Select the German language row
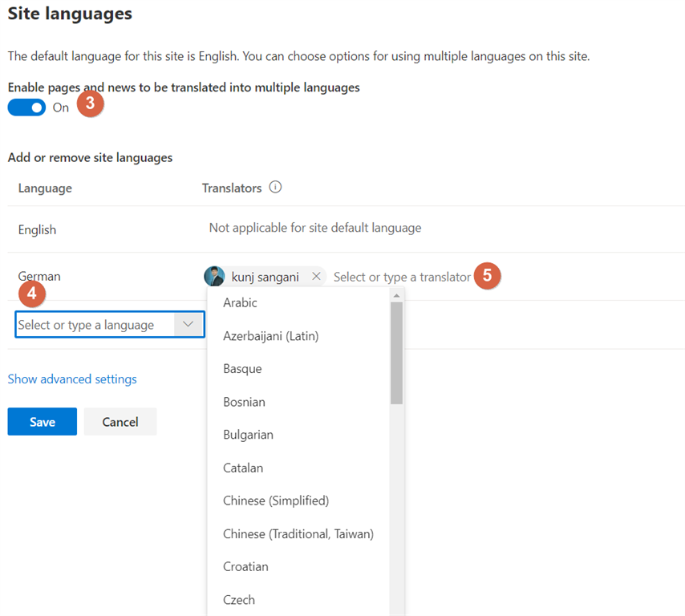 click(39, 276)
